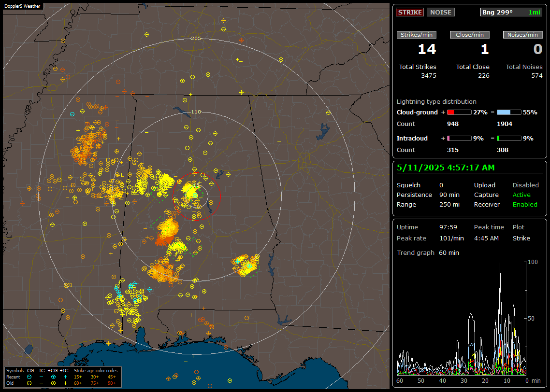550x392 pixels.
Task: Click the Receiver status 'Enabled'
Action: (525, 205)
